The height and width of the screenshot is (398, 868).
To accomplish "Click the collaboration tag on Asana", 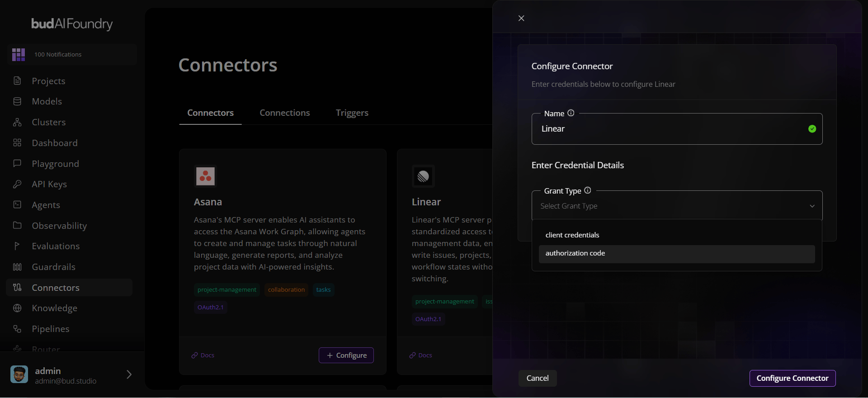I will [286, 290].
